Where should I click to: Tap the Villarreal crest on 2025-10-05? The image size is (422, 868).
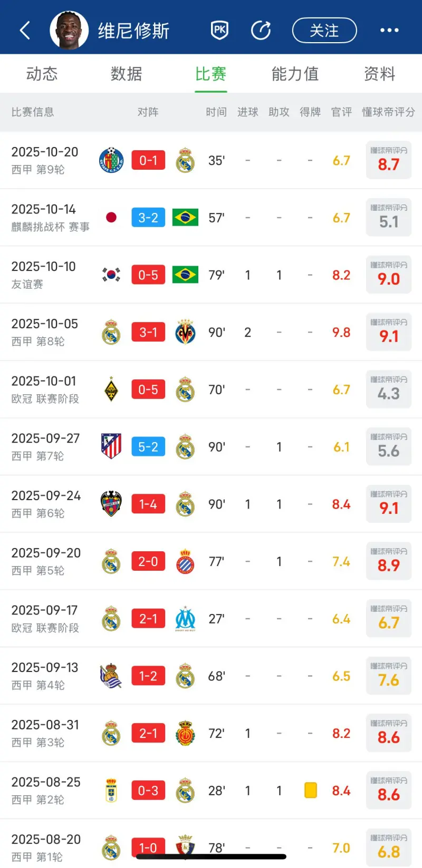click(x=185, y=333)
